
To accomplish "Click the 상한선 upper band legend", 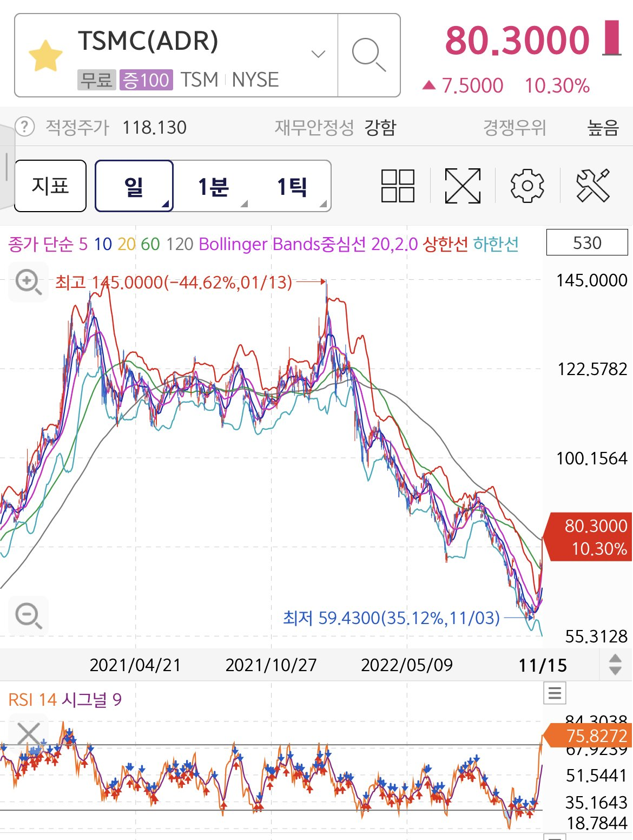I will [445, 244].
